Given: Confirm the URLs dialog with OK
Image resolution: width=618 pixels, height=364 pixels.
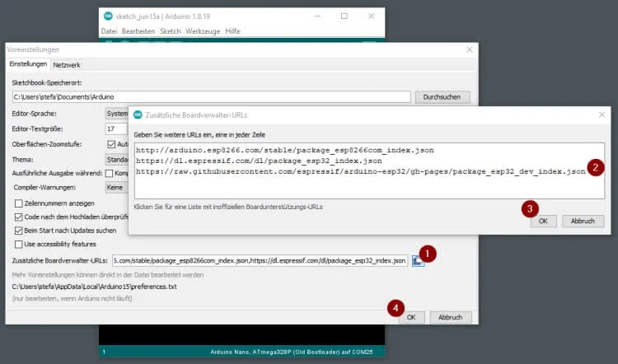Looking at the screenshot, I should point(543,221).
